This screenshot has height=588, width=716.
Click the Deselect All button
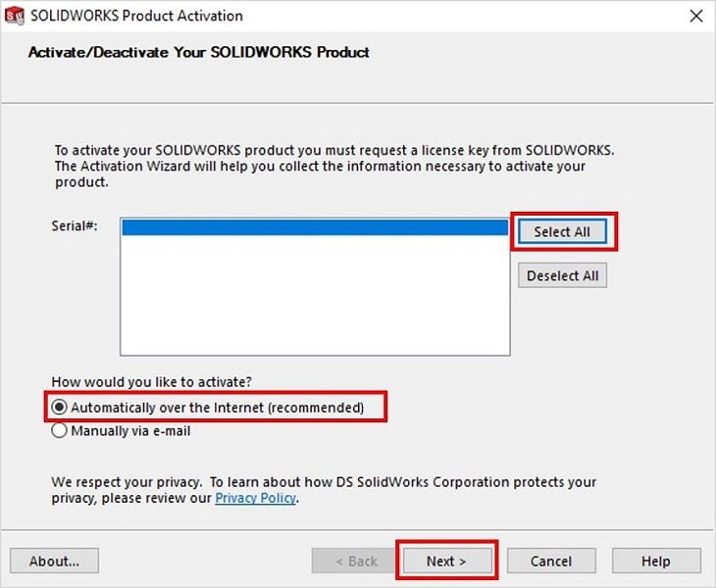point(562,275)
